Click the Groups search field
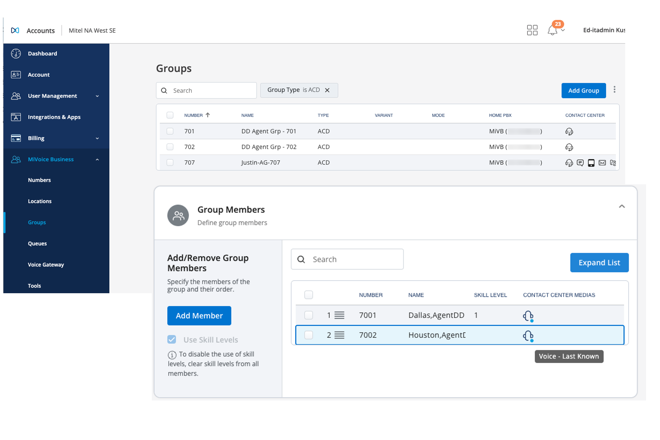660x440 pixels. 212,90
